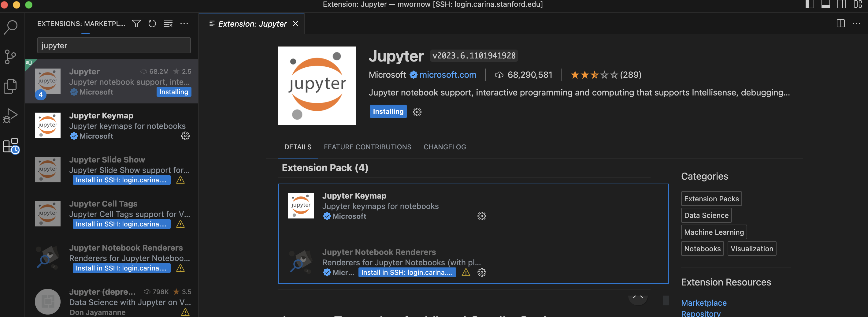This screenshot has height=317, width=868.
Task: Select the Extension: Jupyter editor tab
Action: click(252, 24)
